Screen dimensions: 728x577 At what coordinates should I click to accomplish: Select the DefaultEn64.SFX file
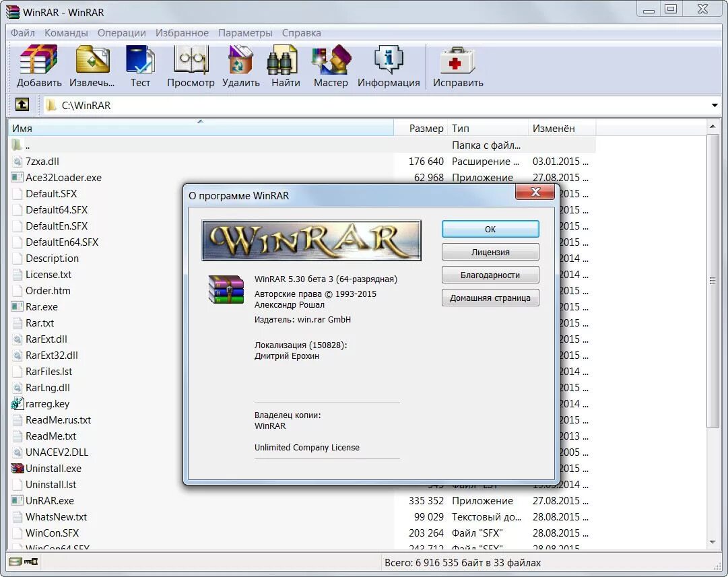(62, 242)
